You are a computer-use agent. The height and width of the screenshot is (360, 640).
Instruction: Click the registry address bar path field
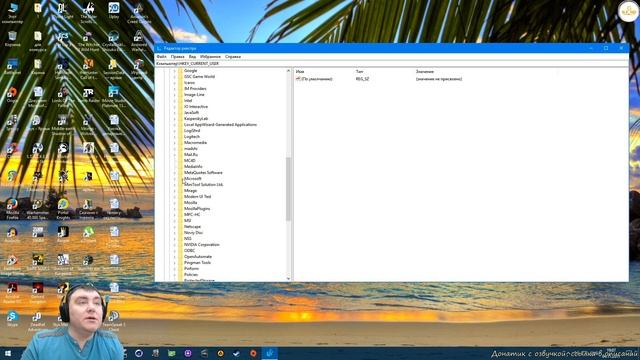point(392,64)
